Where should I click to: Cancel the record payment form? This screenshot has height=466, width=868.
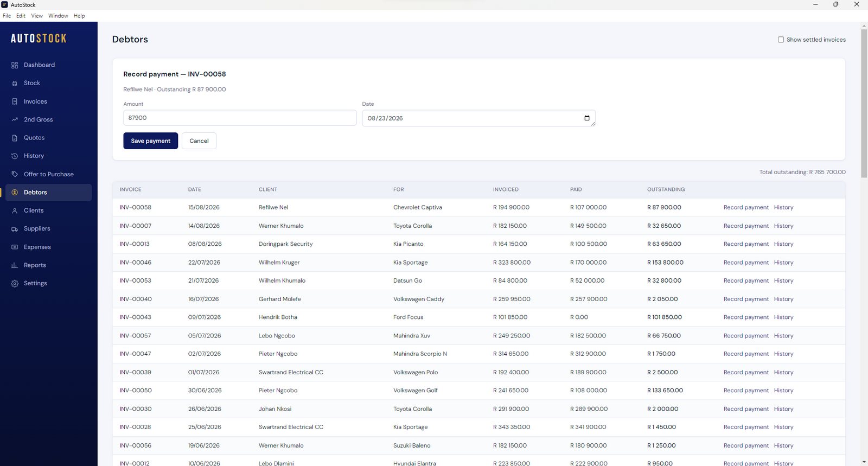coord(199,141)
